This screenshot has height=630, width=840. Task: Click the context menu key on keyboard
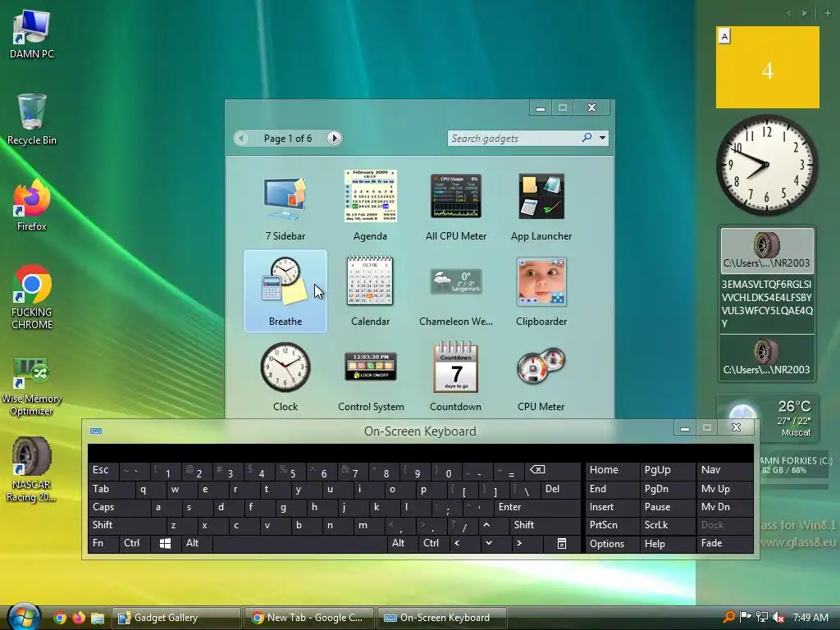pos(561,543)
